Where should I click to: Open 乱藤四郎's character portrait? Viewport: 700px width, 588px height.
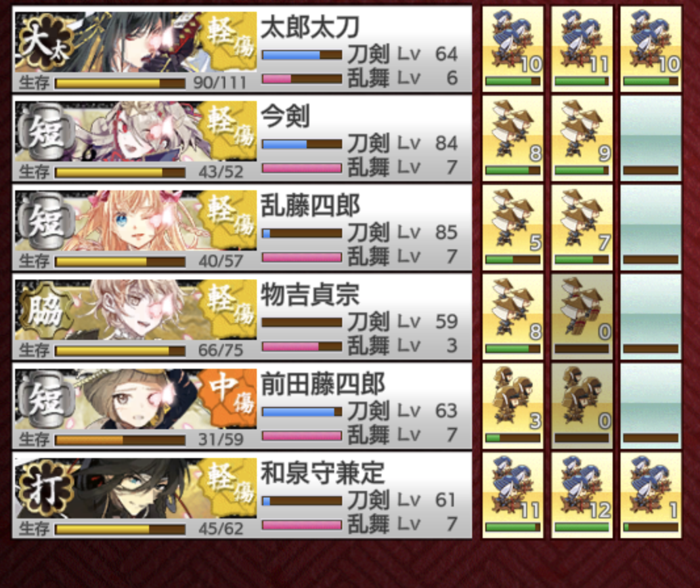click(x=136, y=220)
